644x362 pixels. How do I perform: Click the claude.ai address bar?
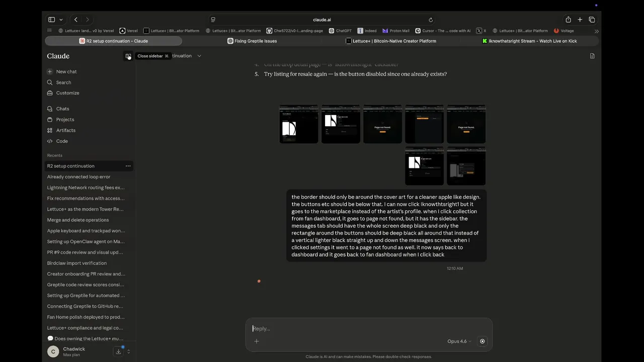pos(322,20)
